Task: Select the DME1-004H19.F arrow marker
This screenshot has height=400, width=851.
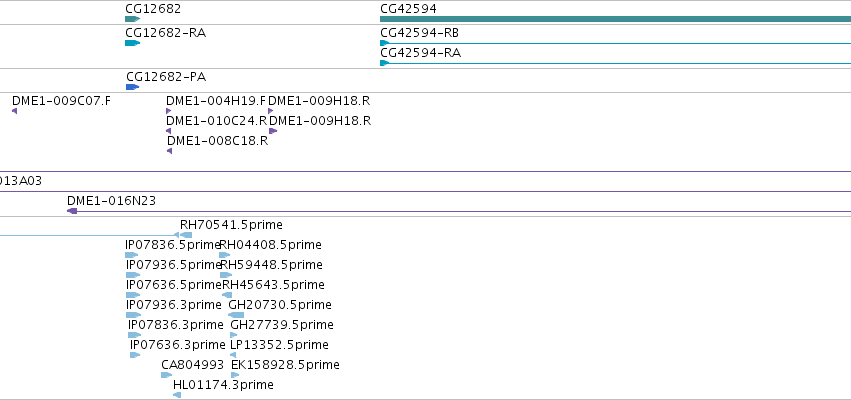Action: 168,111
